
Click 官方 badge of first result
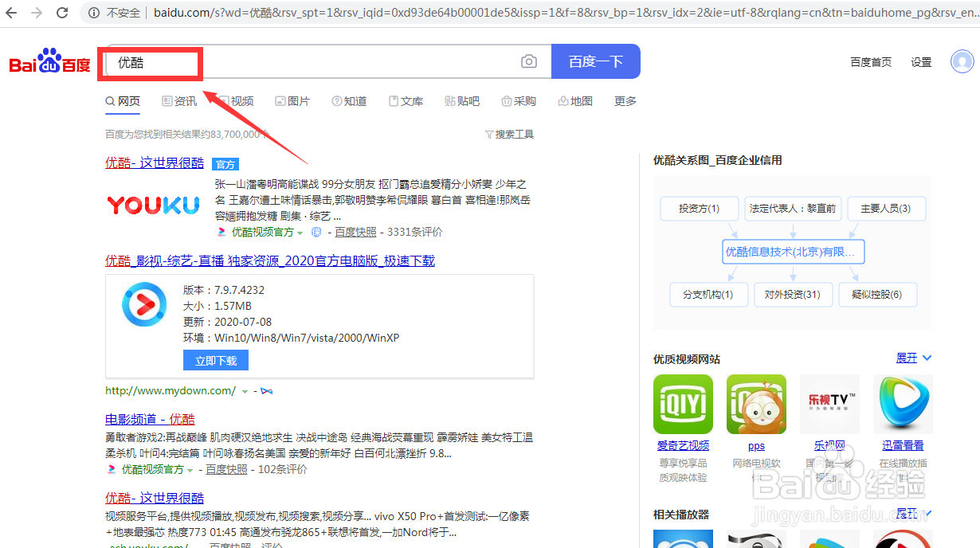pos(225,164)
